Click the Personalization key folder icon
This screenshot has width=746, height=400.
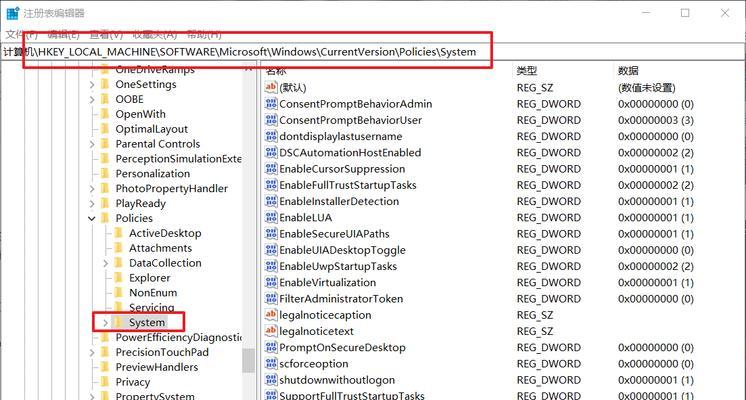point(105,173)
